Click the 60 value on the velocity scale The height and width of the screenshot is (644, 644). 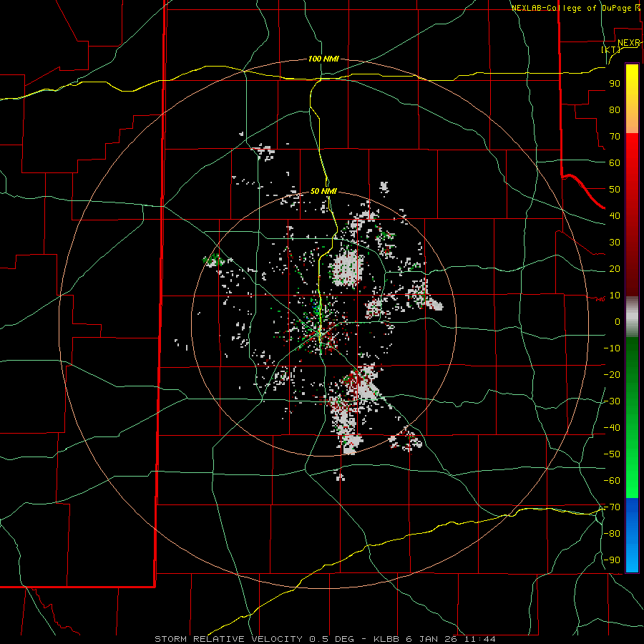[615, 163]
